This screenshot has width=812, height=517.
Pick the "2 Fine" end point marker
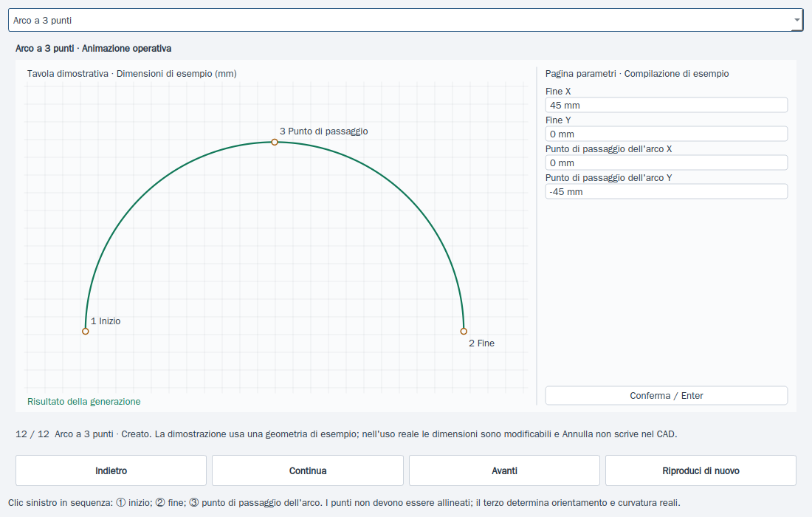(x=464, y=332)
